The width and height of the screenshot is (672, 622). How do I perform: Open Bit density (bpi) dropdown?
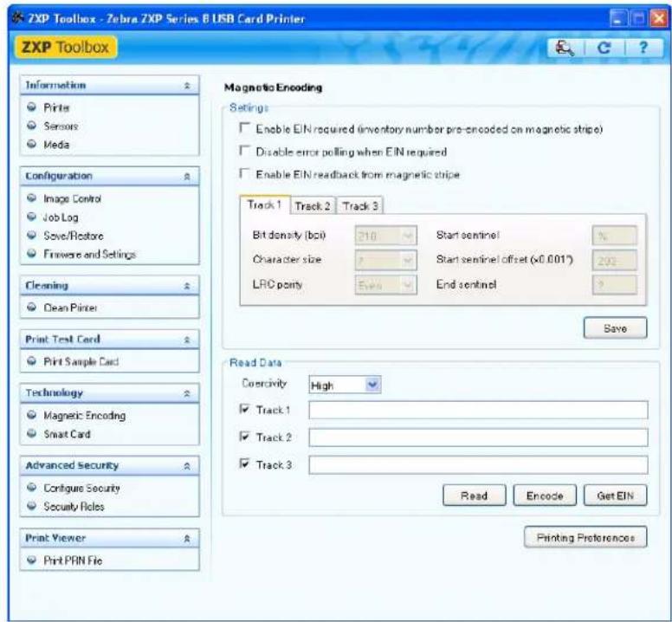(385, 236)
